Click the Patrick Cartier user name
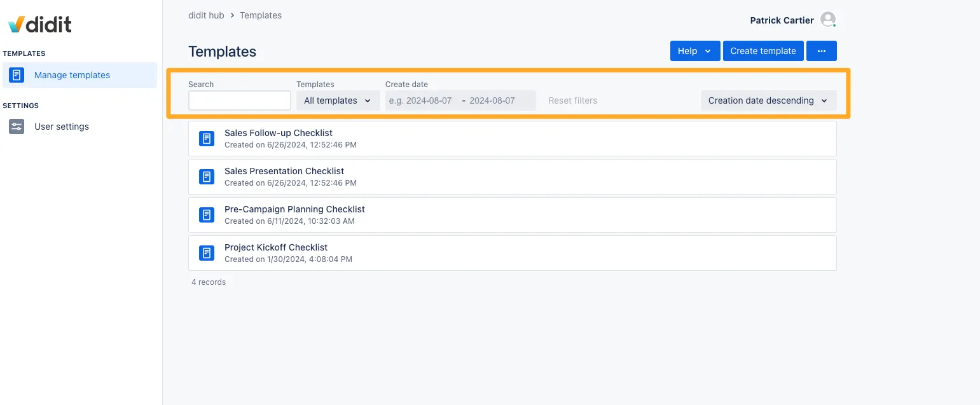The height and width of the screenshot is (405, 980). tap(782, 20)
